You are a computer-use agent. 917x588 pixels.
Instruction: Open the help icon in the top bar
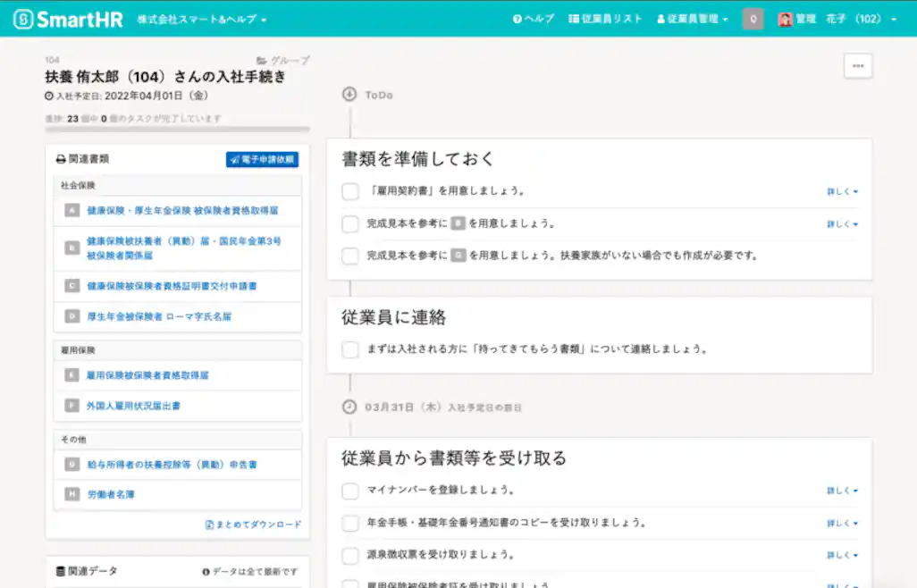[518, 17]
